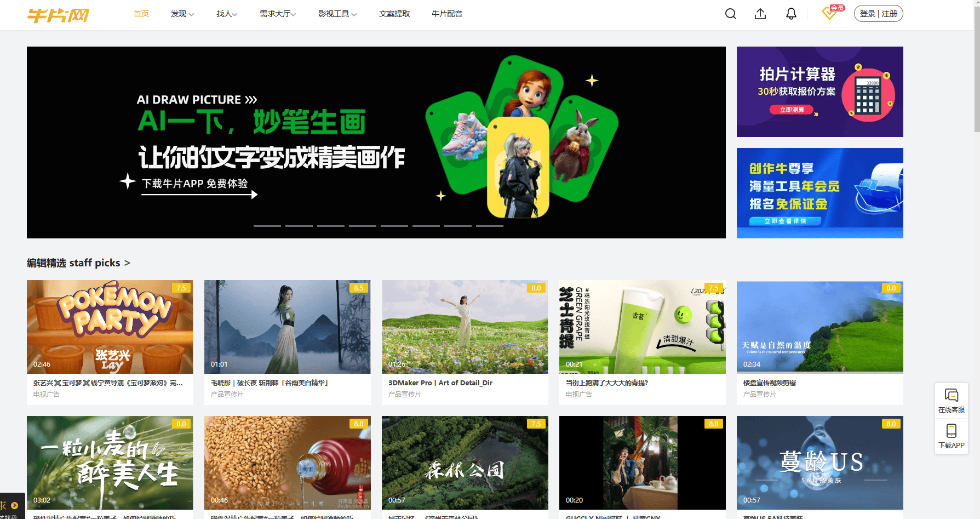Open notifications bell icon
The width and height of the screenshot is (980, 519).
[791, 14]
